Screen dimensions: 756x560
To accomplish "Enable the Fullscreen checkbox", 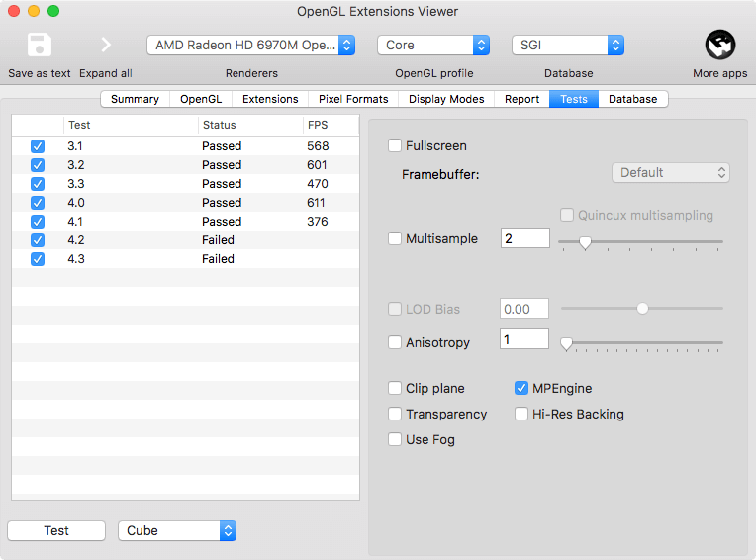I will 395,145.
